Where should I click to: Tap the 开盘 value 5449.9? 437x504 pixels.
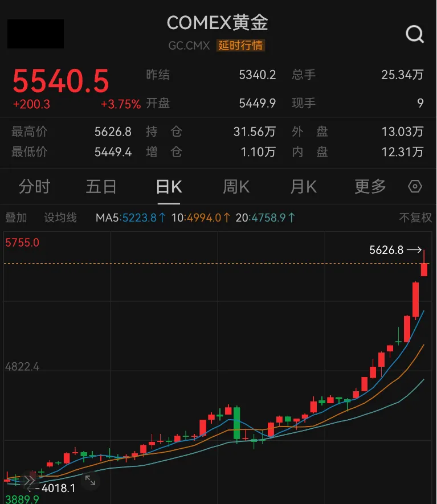(258, 103)
